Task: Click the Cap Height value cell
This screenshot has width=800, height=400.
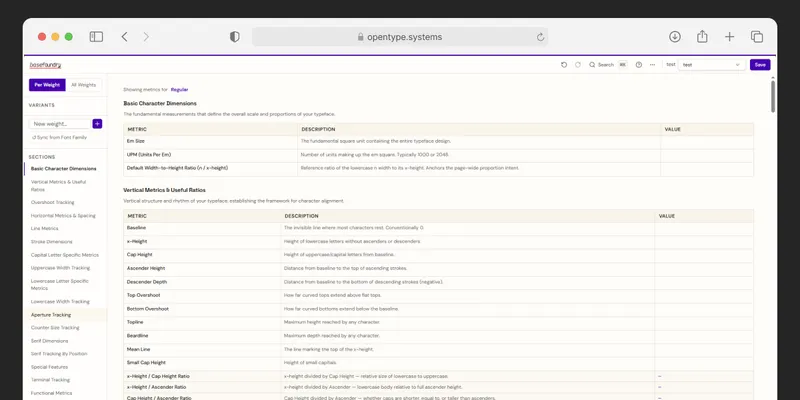Action: [704, 256]
